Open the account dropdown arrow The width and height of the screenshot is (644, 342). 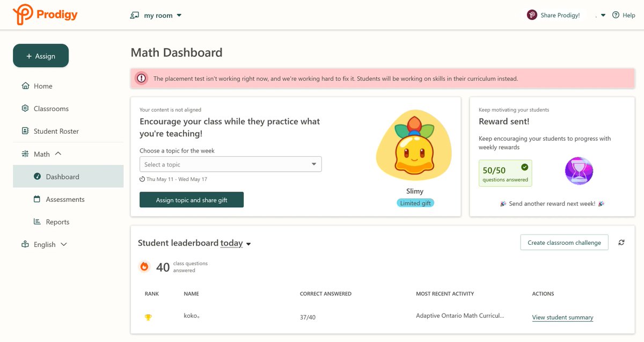click(x=603, y=16)
